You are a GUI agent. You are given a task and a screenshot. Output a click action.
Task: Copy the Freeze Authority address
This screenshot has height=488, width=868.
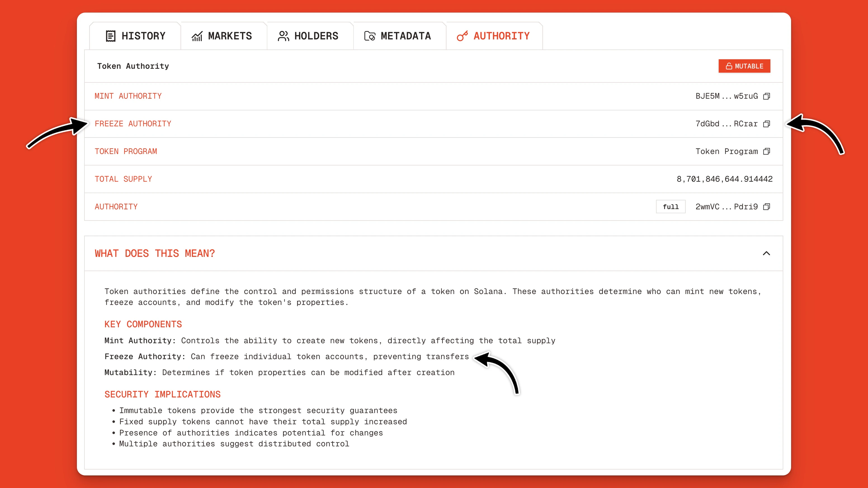pos(766,124)
